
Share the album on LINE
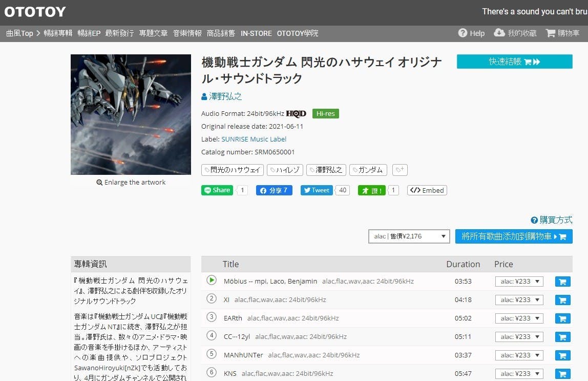[217, 190]
